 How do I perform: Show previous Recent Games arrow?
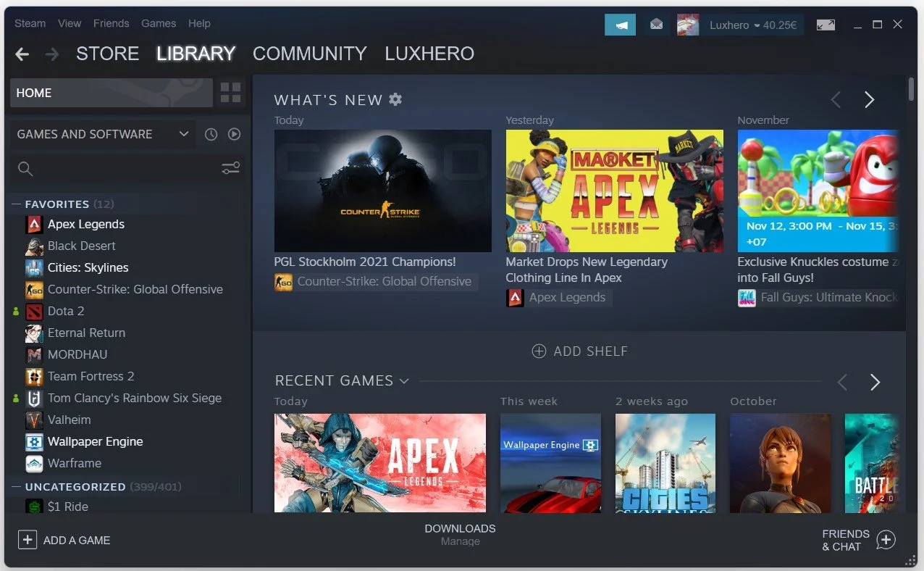841,382
